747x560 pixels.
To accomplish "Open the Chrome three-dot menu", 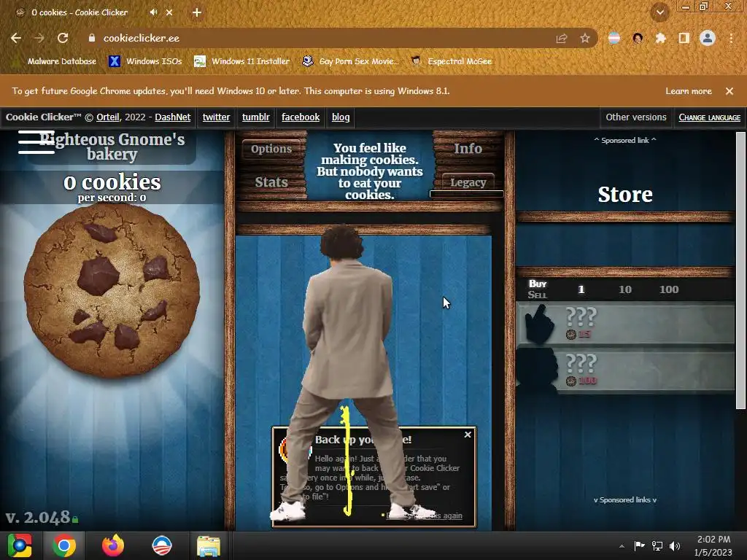I will click(x=731, y=38).
